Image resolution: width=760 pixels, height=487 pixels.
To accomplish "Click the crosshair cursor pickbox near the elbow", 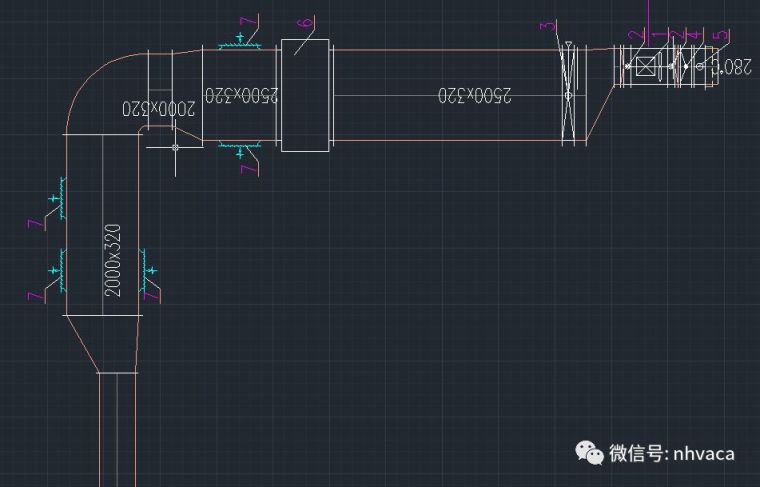I will (x=175, y=148).
